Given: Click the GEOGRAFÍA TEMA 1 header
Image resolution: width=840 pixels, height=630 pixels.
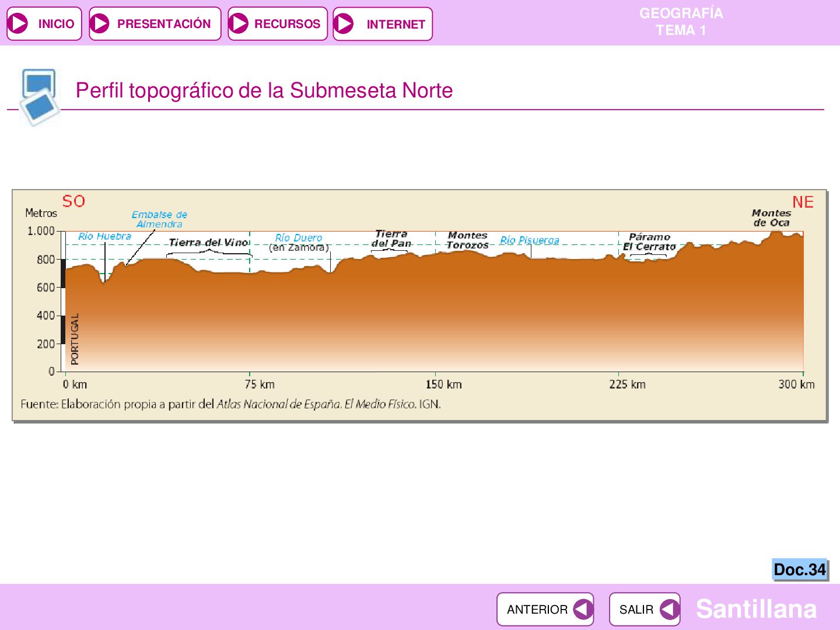Looking at the screenshot, I should [x=681, y=22].
